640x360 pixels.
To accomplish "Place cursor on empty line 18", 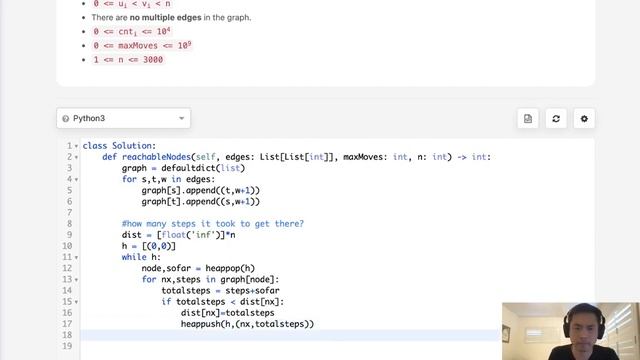I will click(290, 335).
